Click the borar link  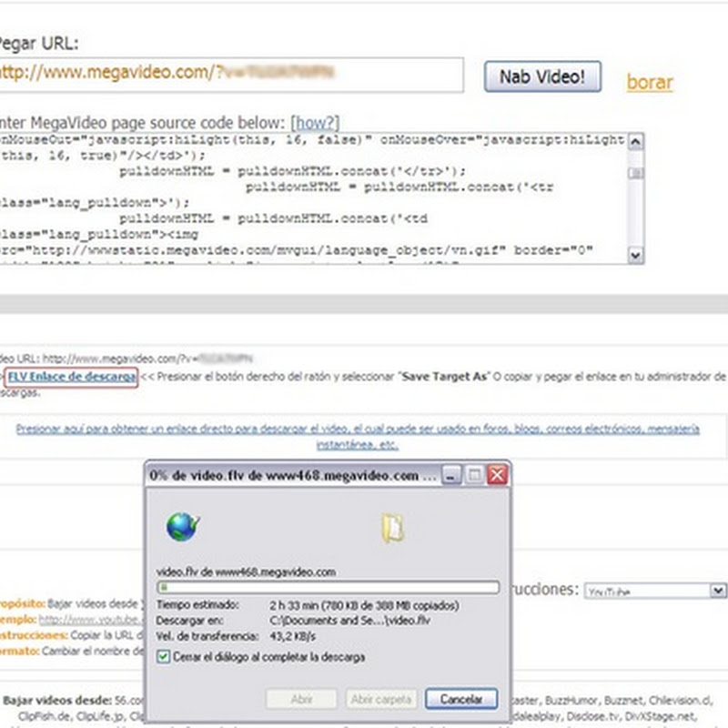(x=649, y=82)
